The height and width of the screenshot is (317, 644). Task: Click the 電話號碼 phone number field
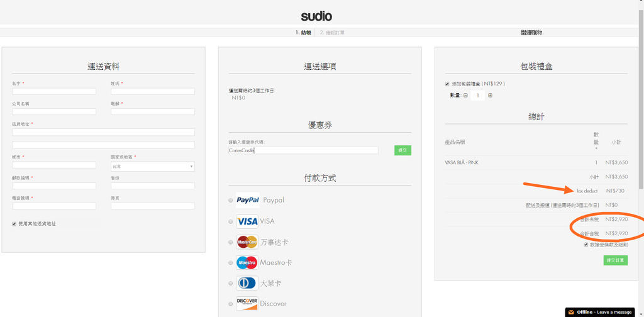point(54,206)
